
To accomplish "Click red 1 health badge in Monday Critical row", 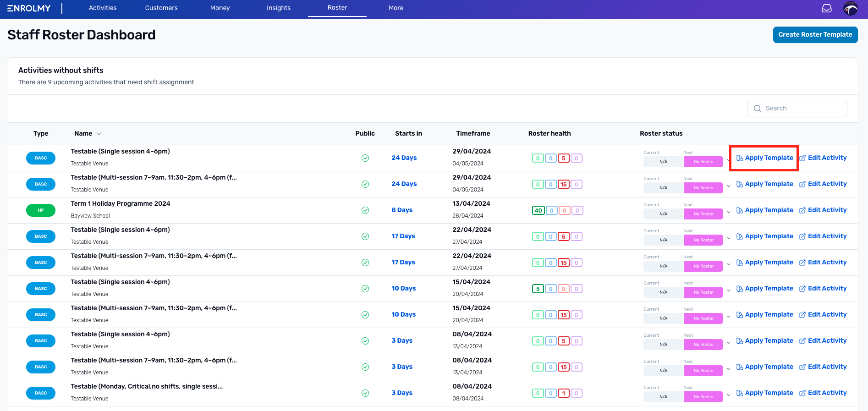I will click(563, 393).
